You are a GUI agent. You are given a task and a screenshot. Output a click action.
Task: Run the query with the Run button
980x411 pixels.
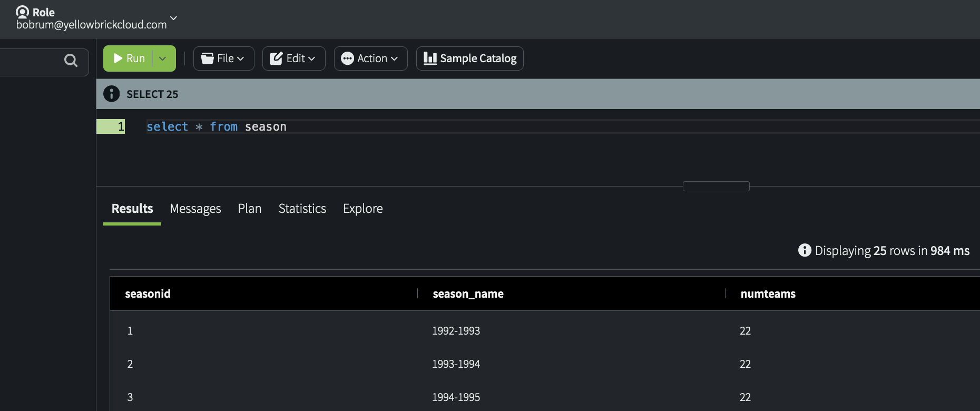click(x=129, y=58)
